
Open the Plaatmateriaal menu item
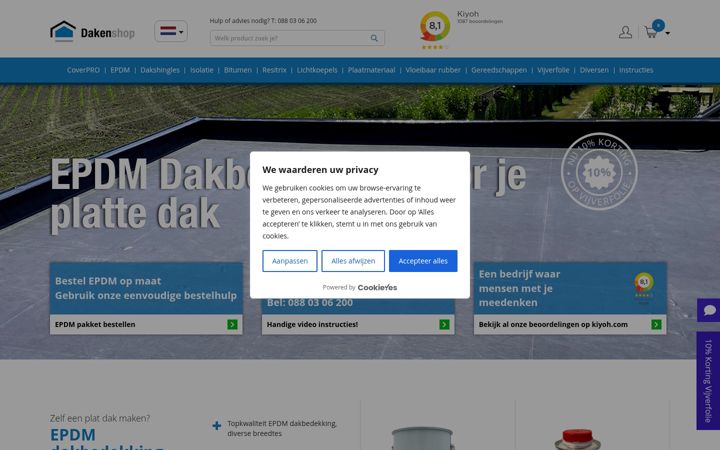371,70
